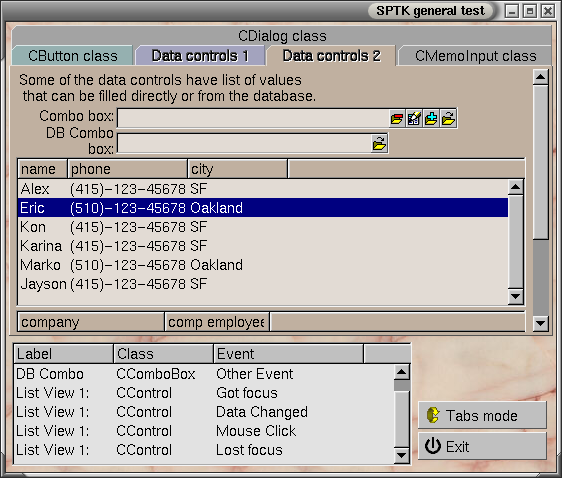Screen dimensions: 562x478
Task: Click the Combo box input field
Action: coord(253,118)
